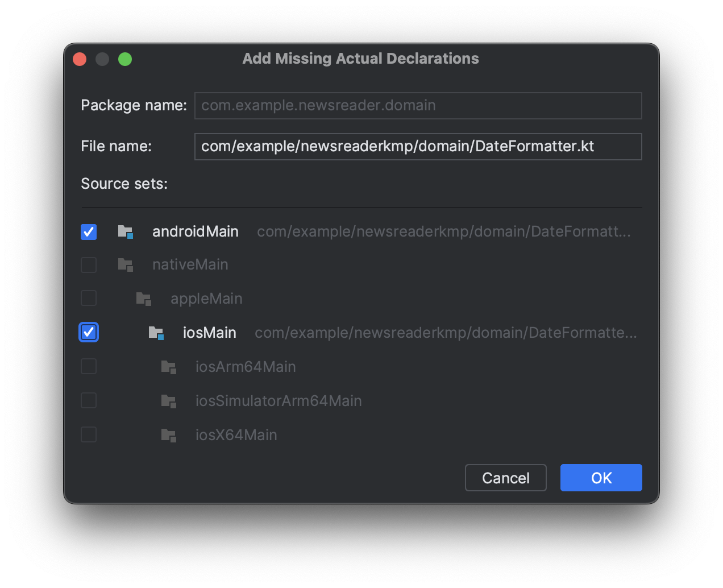The height and width of the screenshot is (588, 723).
Task: Uncheck the iosMain checkbox
Action: pos(89,333)
